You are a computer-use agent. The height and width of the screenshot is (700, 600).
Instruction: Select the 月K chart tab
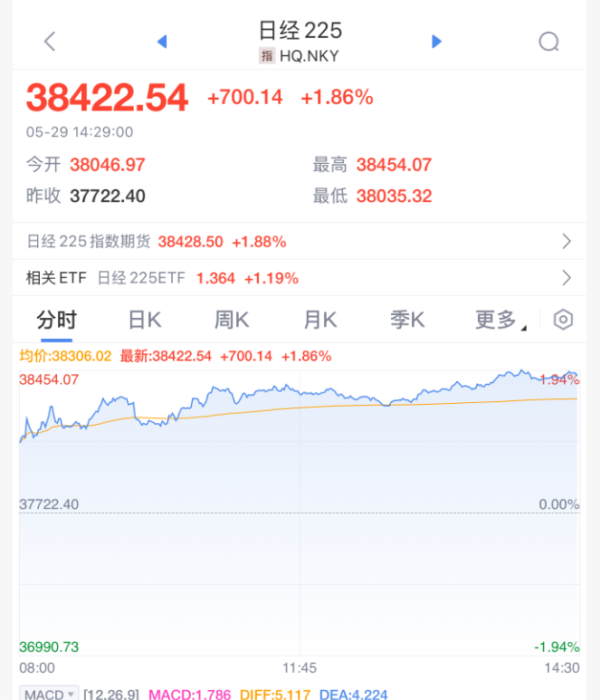coord(319,320)
